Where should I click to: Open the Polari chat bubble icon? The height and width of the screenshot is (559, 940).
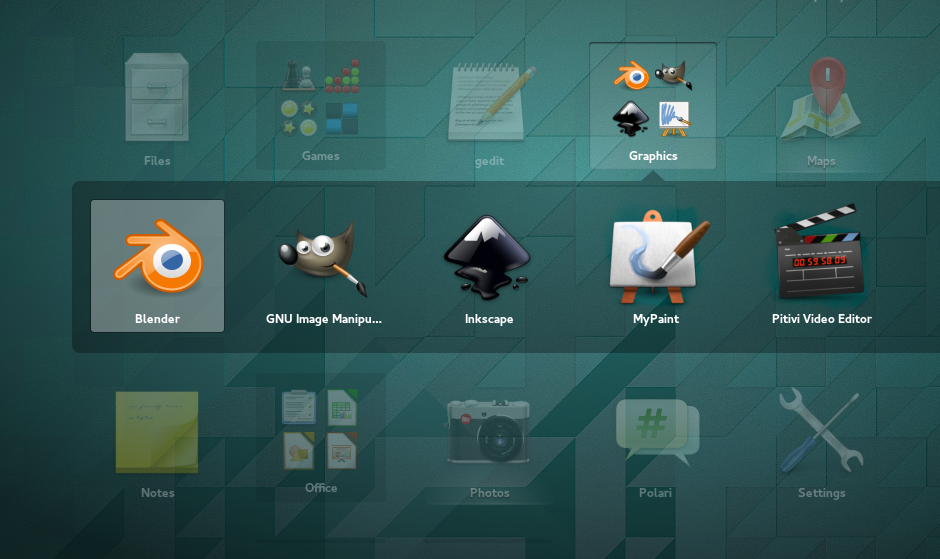point(656,431)
